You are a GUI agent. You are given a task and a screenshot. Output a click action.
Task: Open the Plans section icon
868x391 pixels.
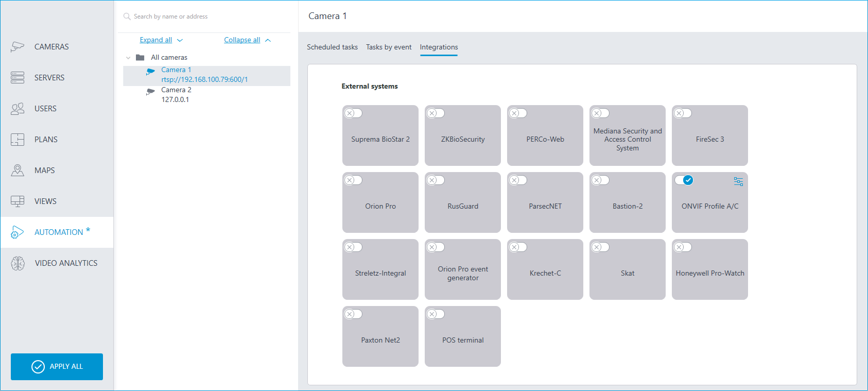coord(18,140)
